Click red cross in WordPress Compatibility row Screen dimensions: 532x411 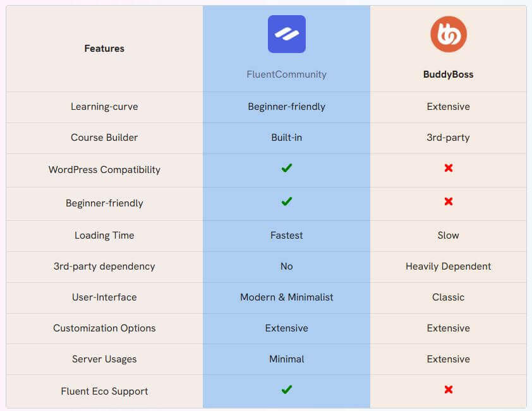(449, 168)
